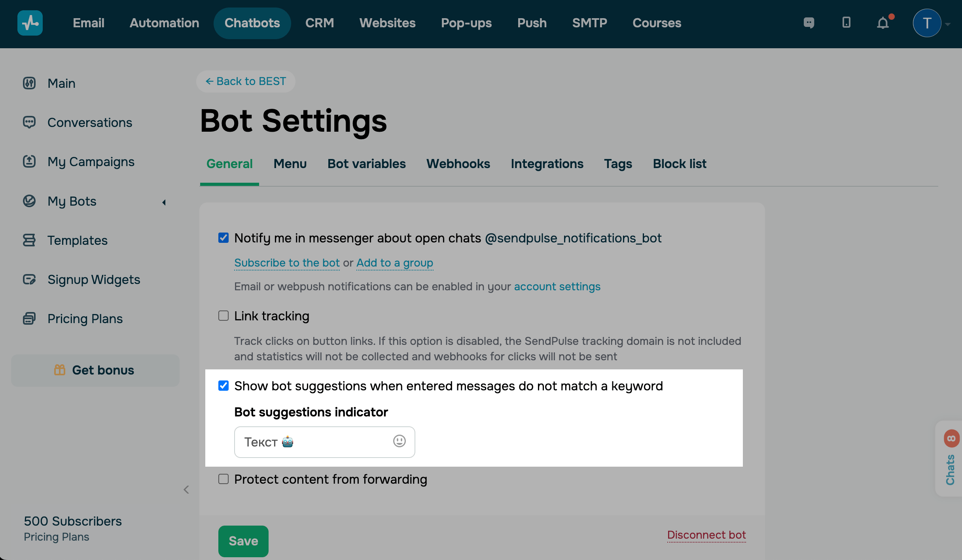Open the notifications bell icon
Screen dimensions: 962x560
click(x=883, y=23)
